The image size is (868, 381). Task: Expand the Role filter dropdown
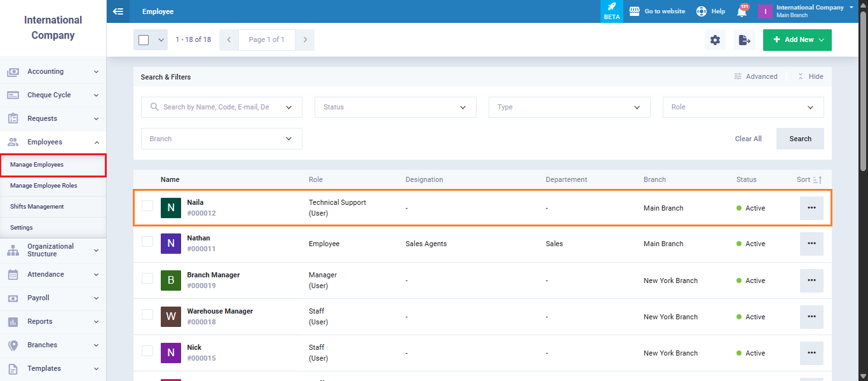tap(743, 107)
